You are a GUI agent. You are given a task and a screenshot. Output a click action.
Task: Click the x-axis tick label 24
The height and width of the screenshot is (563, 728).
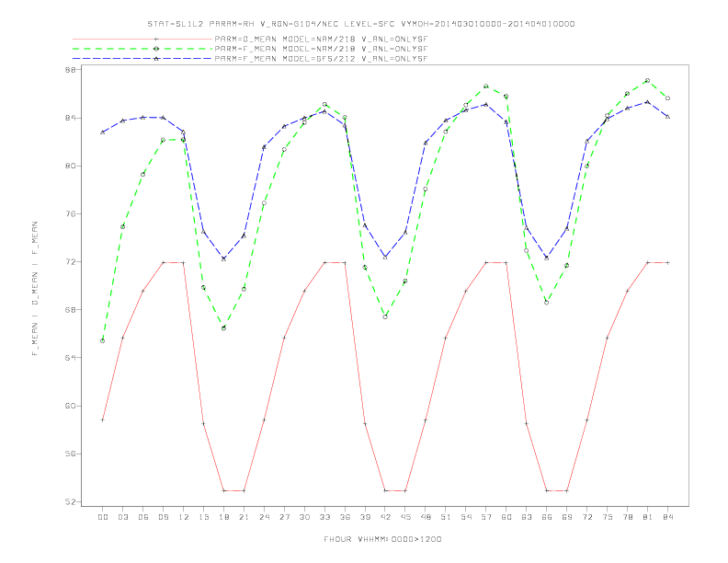[264, 517]
